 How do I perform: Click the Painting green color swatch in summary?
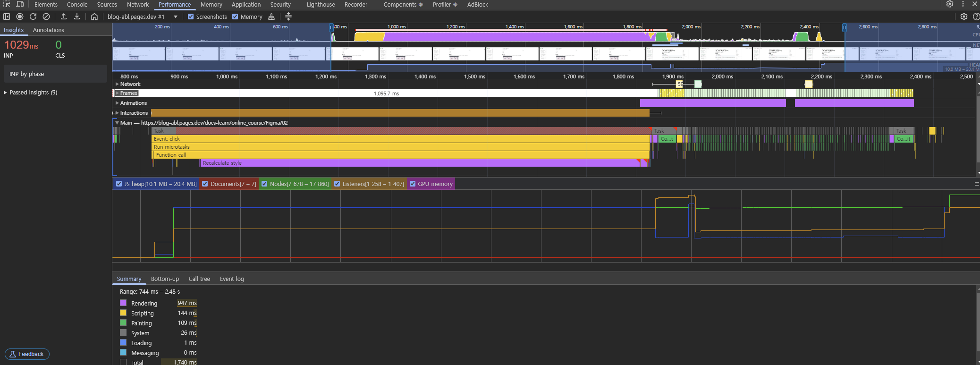123,323
